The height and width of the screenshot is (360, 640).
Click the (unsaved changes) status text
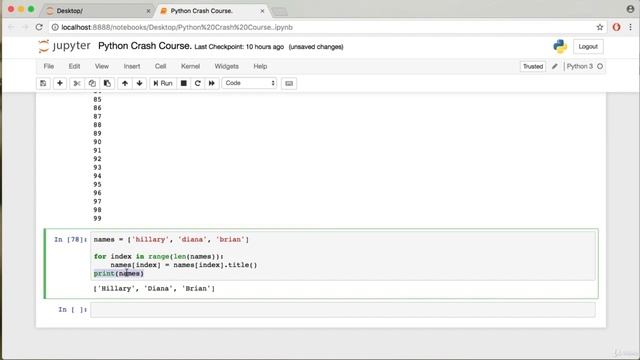316,47
